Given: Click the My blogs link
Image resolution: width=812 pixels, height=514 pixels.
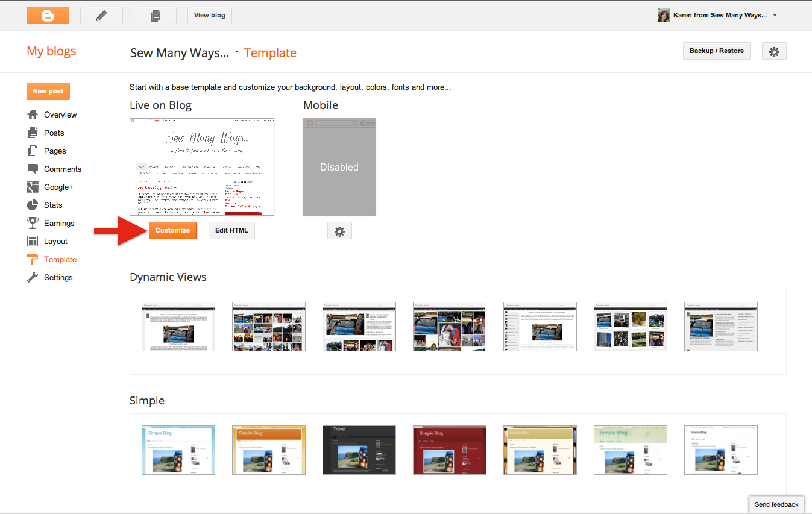Looking at the screenshot, I should click(51, 51).
